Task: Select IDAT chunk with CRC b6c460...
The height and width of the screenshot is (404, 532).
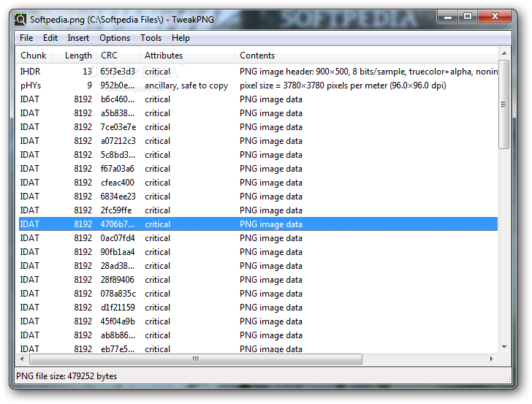Action: (x=258, y=99)
